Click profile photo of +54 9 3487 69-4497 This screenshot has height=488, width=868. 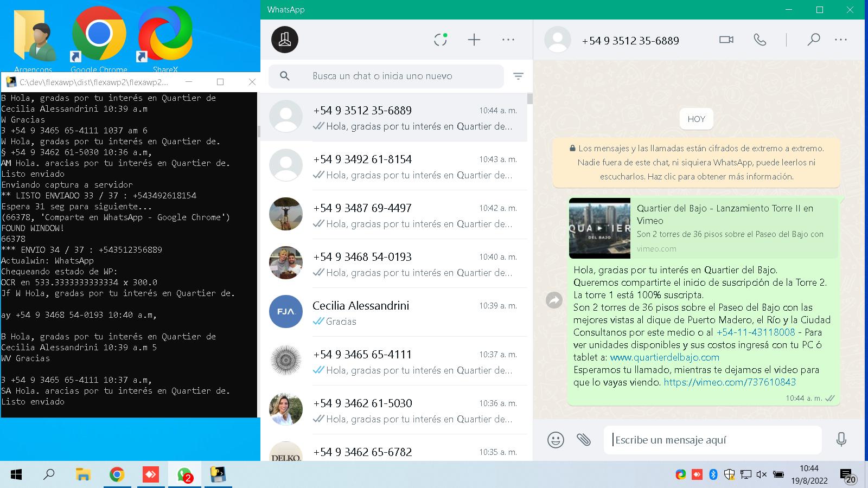tap(286, 214)
